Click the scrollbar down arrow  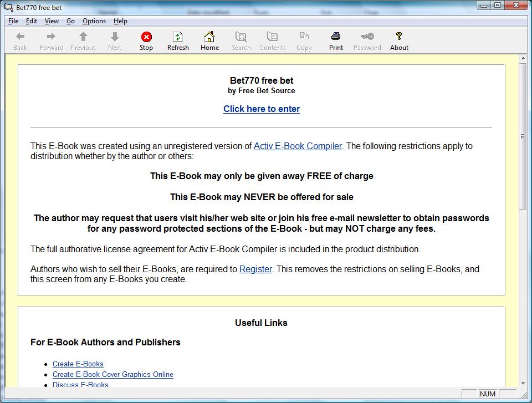[523, 384]
